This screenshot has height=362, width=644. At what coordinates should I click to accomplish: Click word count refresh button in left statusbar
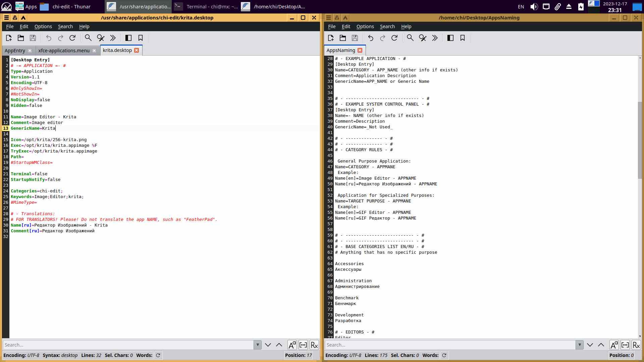158,355
